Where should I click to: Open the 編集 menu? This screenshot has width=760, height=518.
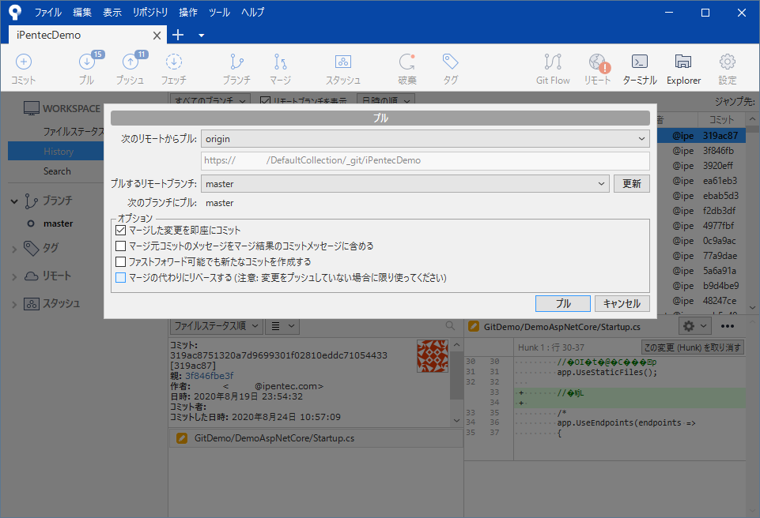[82, 12]
